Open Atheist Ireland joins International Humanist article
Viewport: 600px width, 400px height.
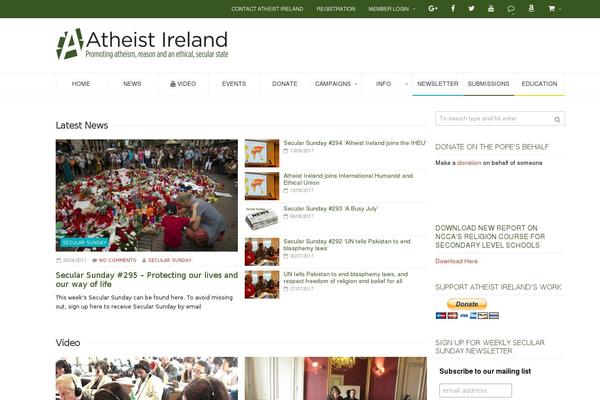(x=348, y=179)
